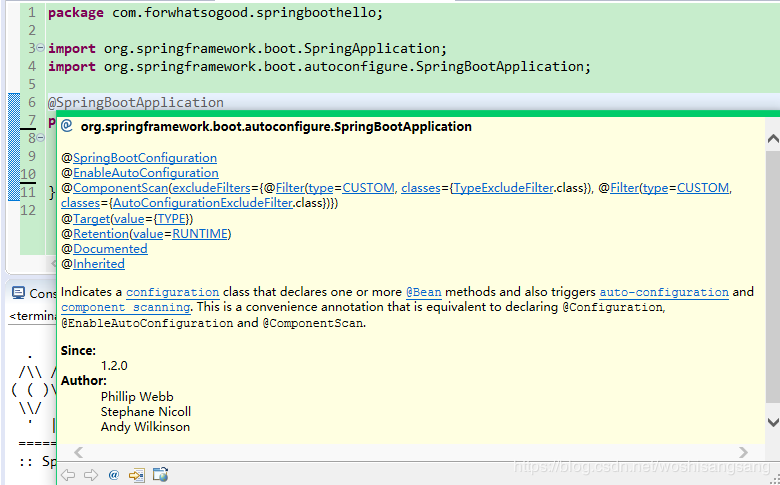Click value link inside Retention annotation
This screenshot has height=485, width=780.
(x=148, y=234)
